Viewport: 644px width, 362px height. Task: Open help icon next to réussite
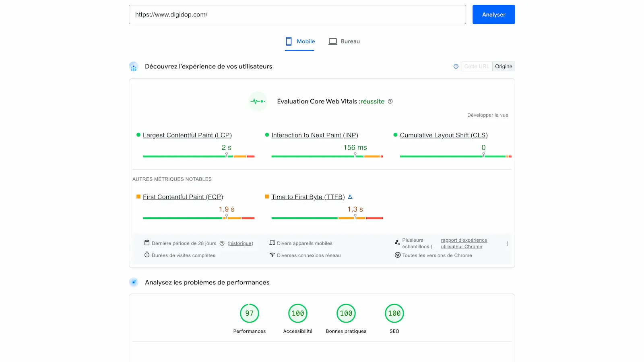[x=390, y=101]
